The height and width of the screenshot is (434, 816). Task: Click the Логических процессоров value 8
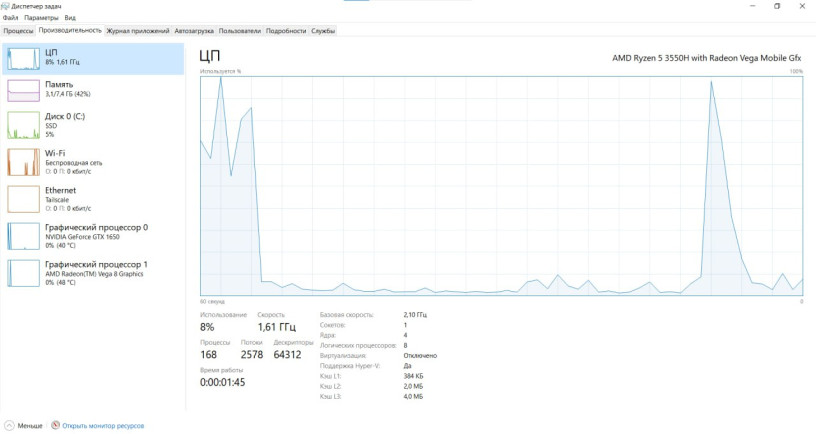405,346
